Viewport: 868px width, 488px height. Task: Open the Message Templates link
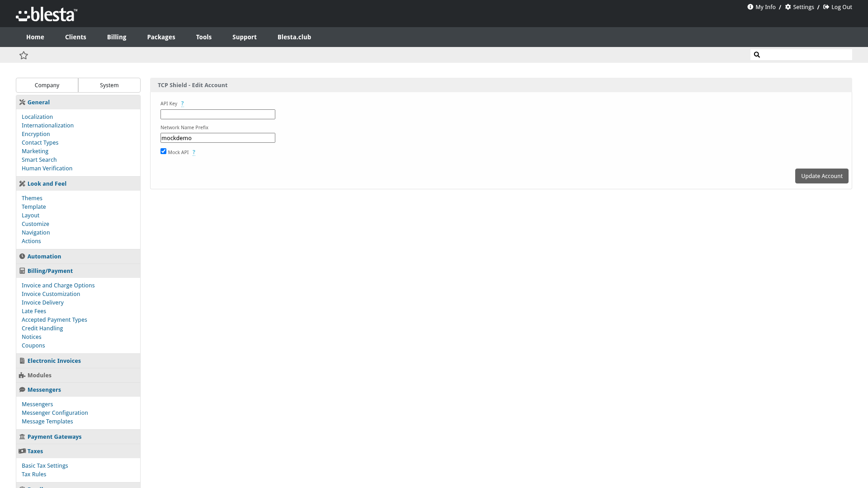click(47, 421)
